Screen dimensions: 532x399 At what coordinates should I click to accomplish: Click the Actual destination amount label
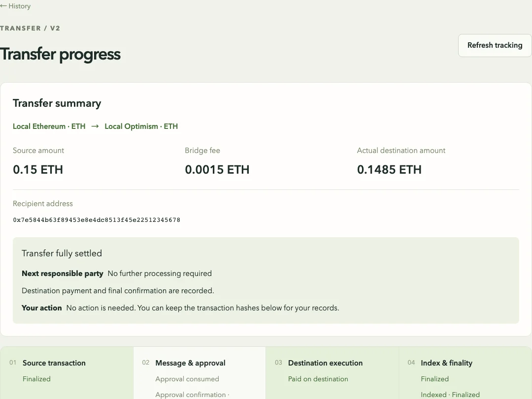click(401, 151)
